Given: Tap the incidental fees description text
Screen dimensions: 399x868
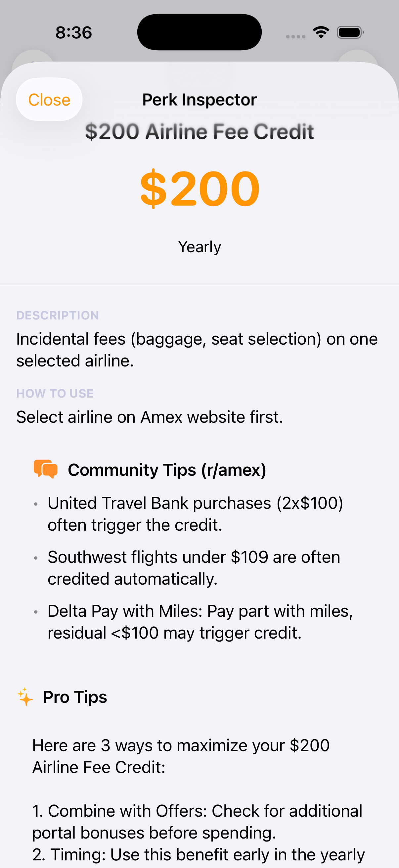Looking at the screenshot, I should pos(197,350).
